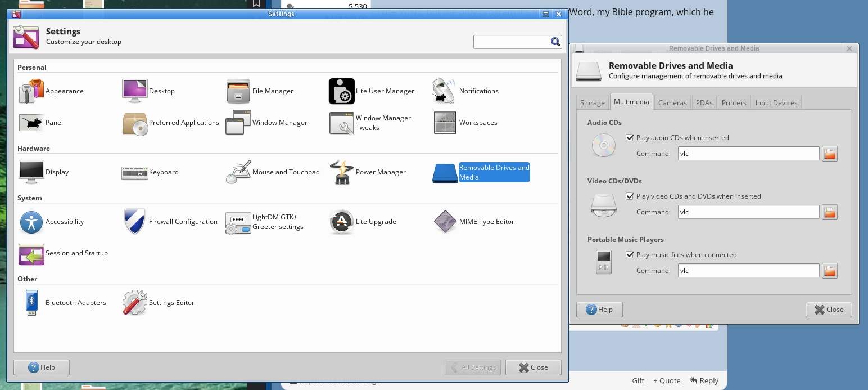Launch the Power Manager settings
Image resolution: width=868 pixels, height=390 pixels.
[342, 172]
